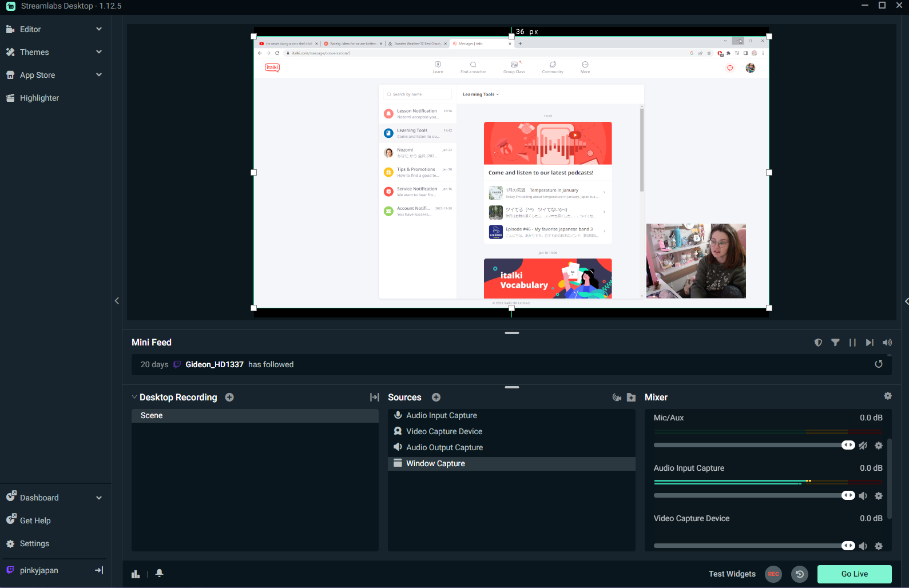Click the pinkyjapan account name
This screenshot has width=909, height=588.
(39, 570)
